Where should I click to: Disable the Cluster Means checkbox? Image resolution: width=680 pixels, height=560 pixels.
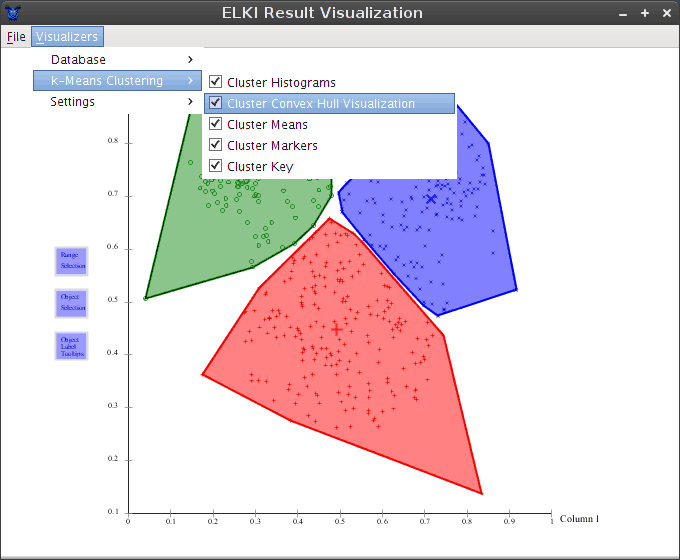coord(215,124)
